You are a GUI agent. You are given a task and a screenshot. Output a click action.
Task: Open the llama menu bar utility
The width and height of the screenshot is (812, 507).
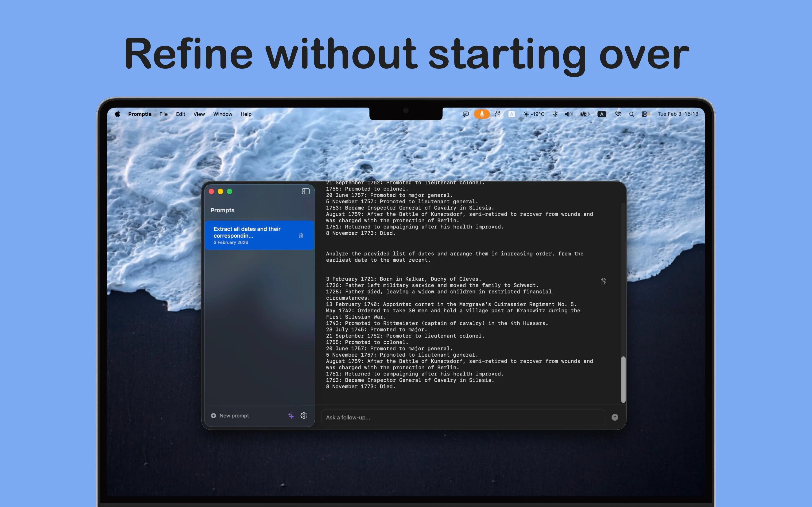point(497,114)
